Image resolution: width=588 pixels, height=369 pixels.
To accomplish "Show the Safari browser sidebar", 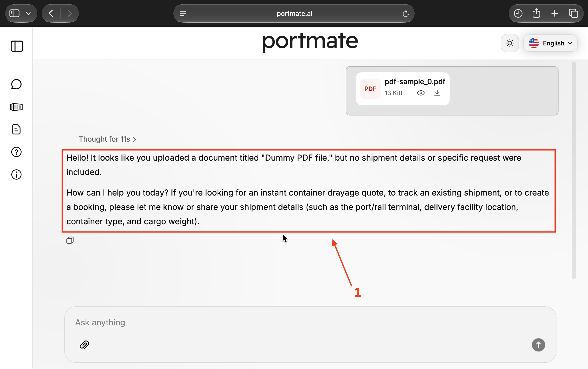I will 14,13.
